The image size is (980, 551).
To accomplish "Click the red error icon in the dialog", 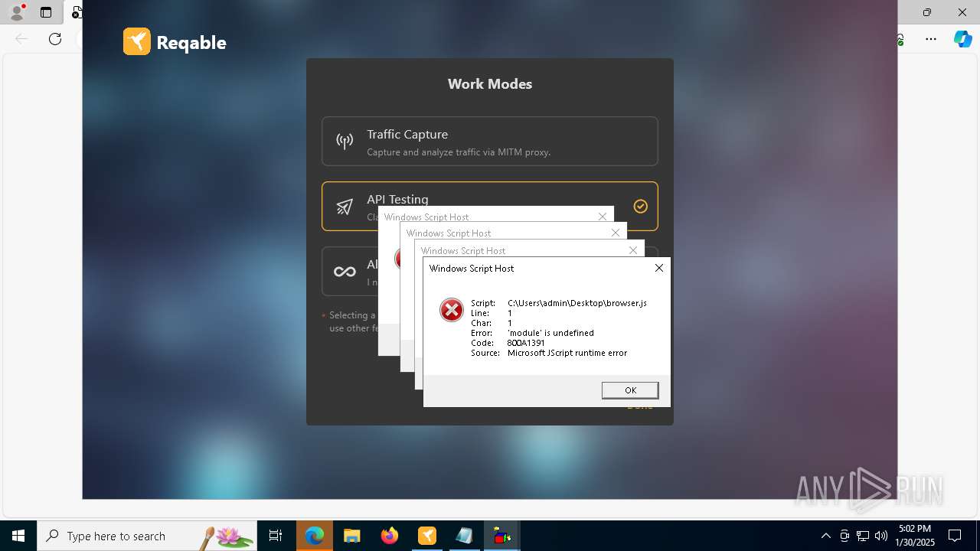I will (452, 310).
